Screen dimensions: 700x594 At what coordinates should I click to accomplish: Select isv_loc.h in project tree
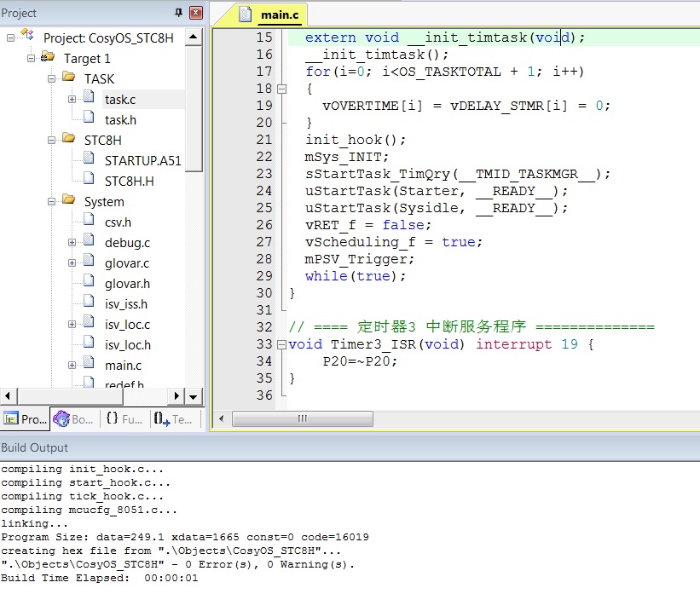click(128, 345)
